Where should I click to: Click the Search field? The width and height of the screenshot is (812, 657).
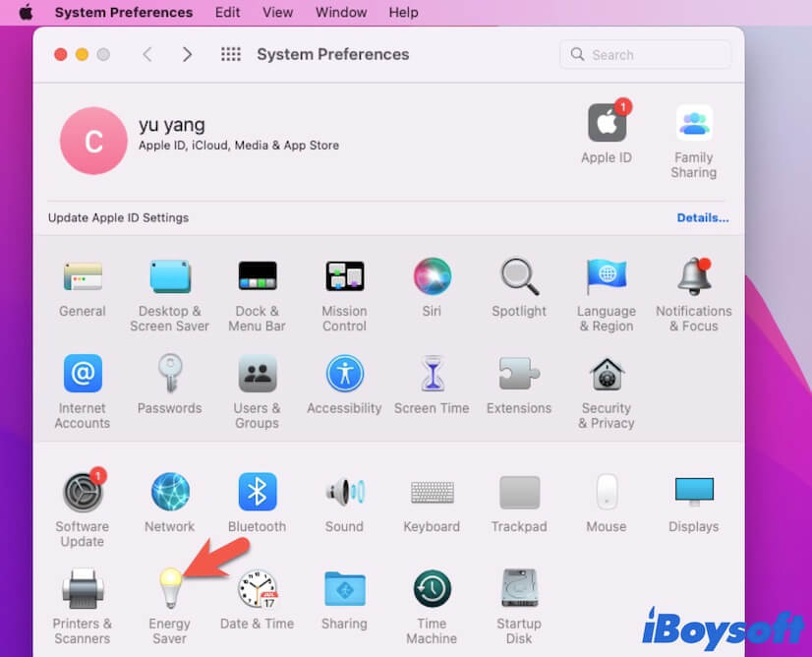coord(645,54)
